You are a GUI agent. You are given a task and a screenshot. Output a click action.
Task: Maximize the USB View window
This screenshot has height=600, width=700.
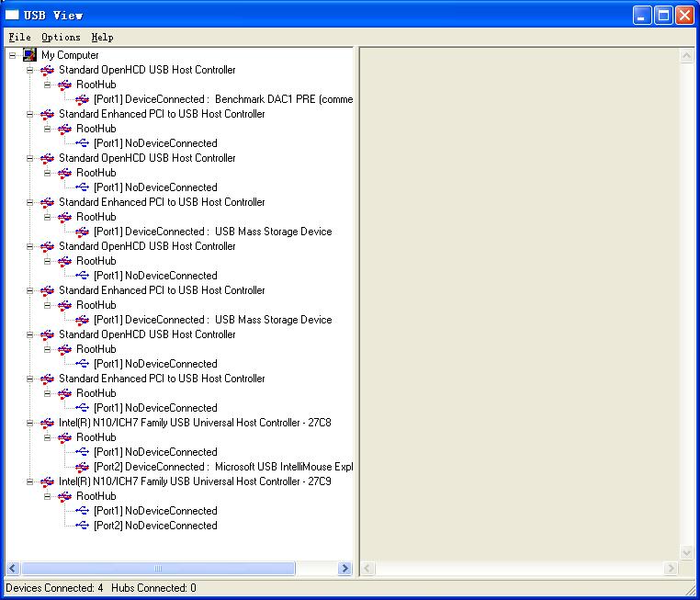[x=663, y=16]
